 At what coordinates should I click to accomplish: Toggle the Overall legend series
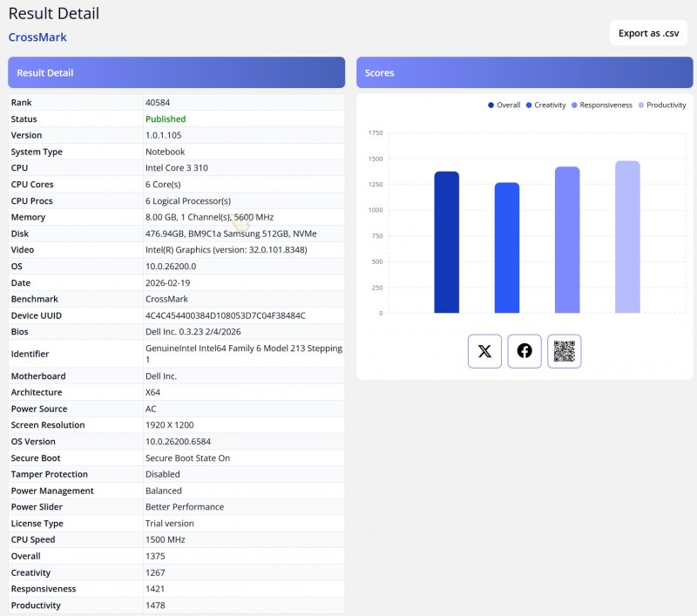click(504, 105)
